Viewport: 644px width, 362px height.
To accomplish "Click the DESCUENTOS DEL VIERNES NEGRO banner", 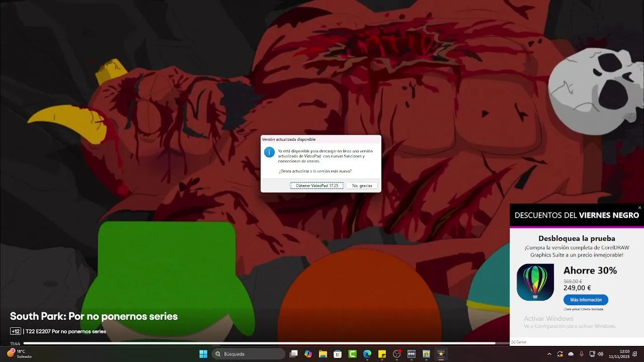I will (x=577, y=215).
